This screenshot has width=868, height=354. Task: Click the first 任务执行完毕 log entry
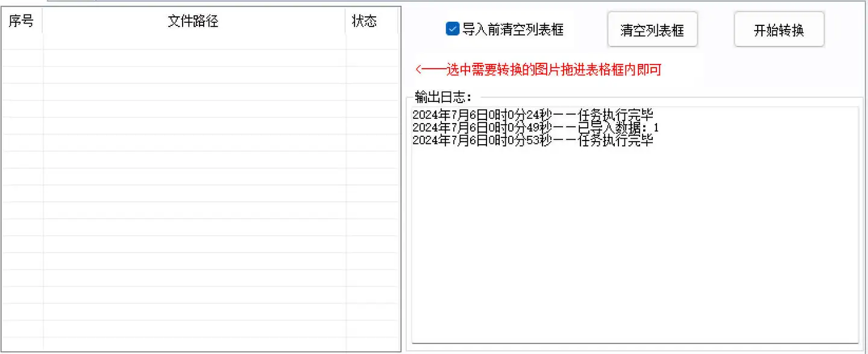(x=533, y=115)
